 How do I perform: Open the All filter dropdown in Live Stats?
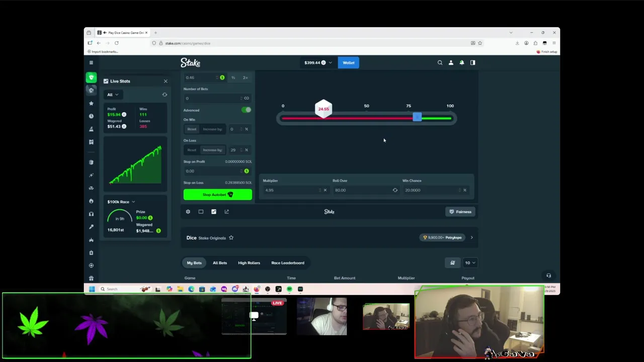coord(113,95)
